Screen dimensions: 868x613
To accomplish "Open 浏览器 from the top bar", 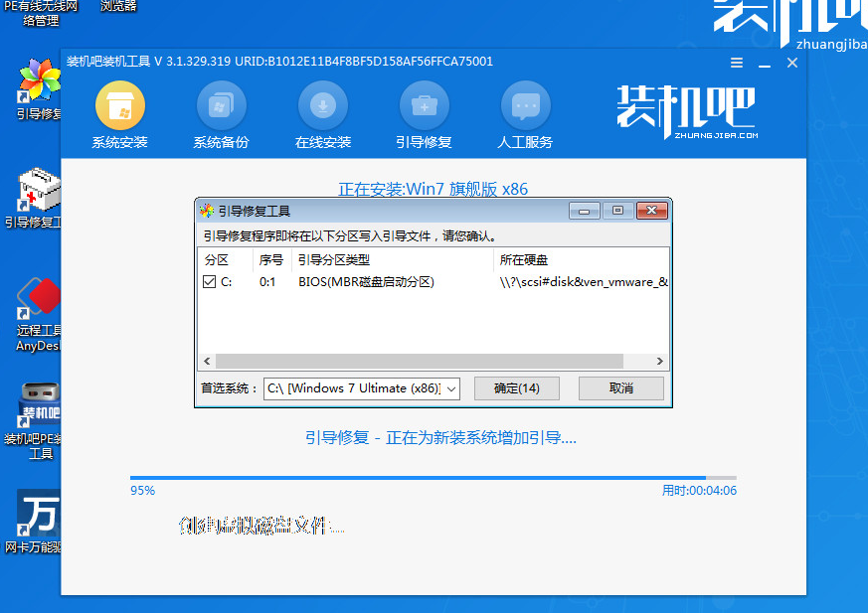I will tap(117, 6).
